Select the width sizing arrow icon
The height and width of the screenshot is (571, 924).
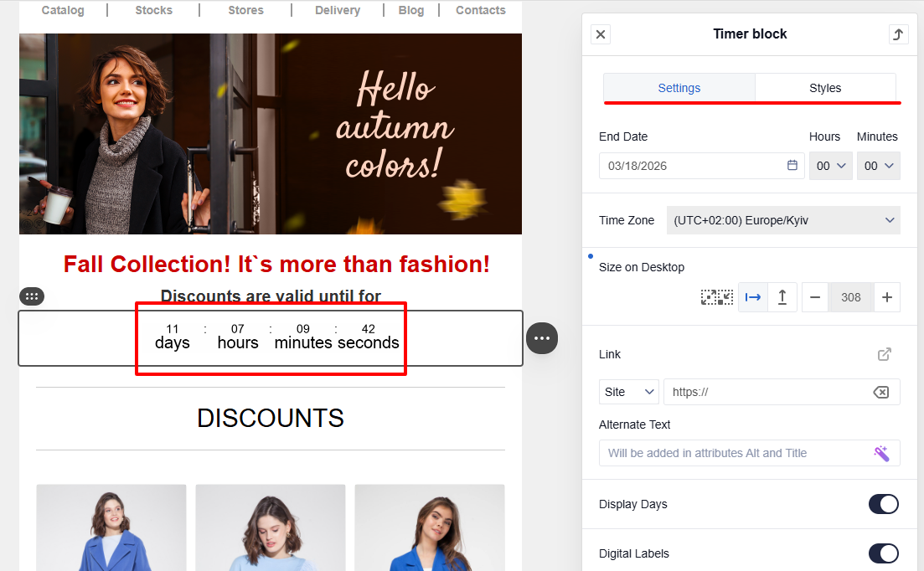tap(753, 297)
